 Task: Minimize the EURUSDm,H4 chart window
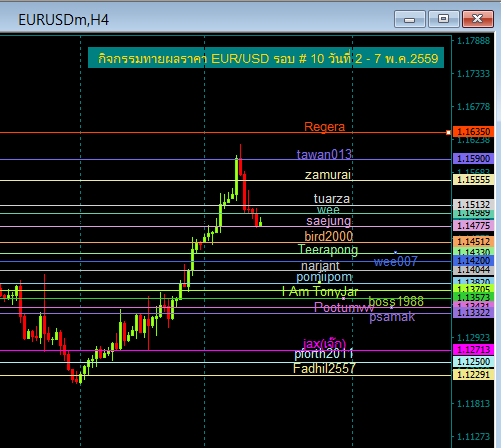[410, 19]
